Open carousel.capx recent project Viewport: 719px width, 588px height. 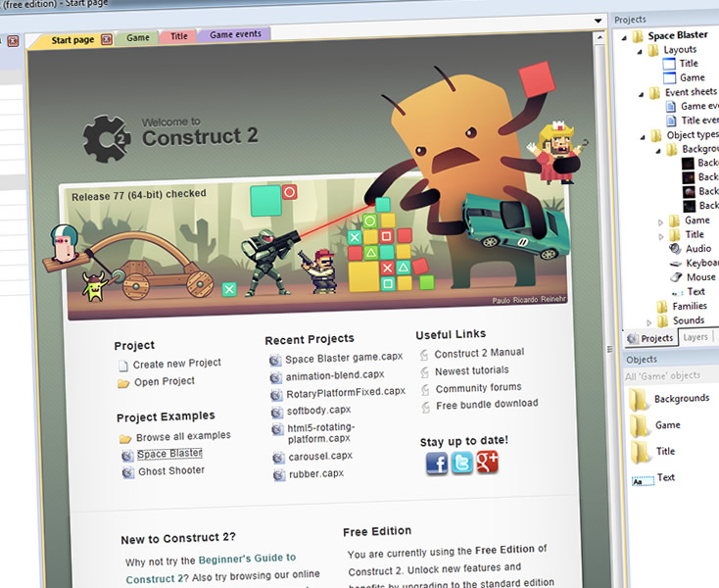320,457
